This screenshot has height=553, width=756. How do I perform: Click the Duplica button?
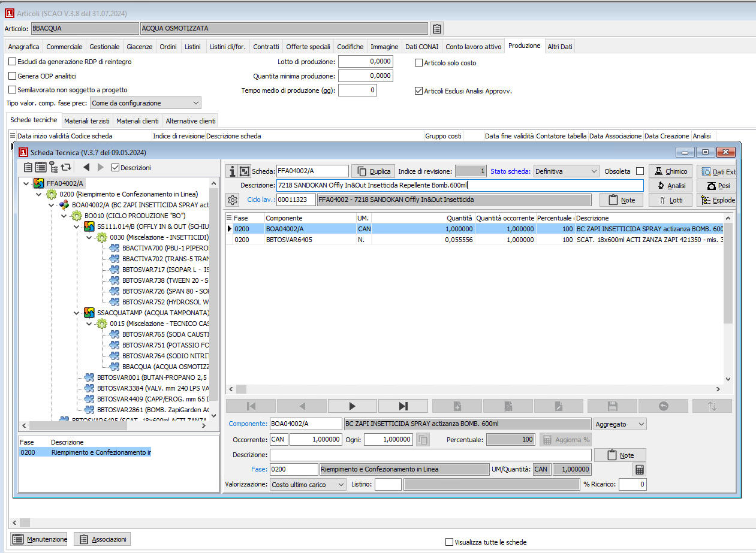click(372, 171)
